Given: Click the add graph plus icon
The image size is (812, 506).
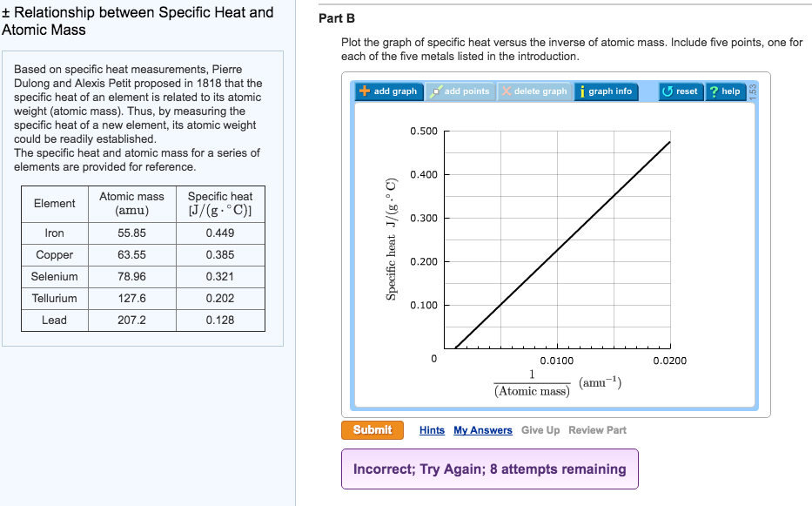Looking at the screenshot, I should [366, 91].
